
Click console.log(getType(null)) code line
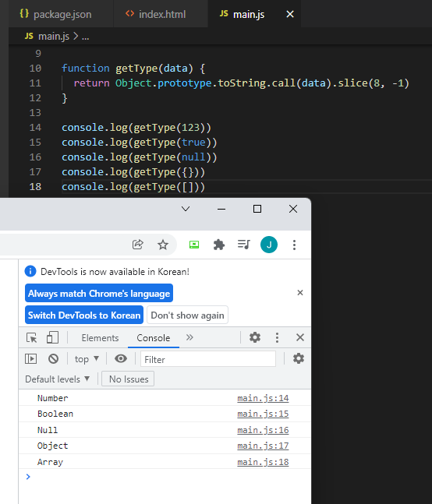(x=140, y=157)
